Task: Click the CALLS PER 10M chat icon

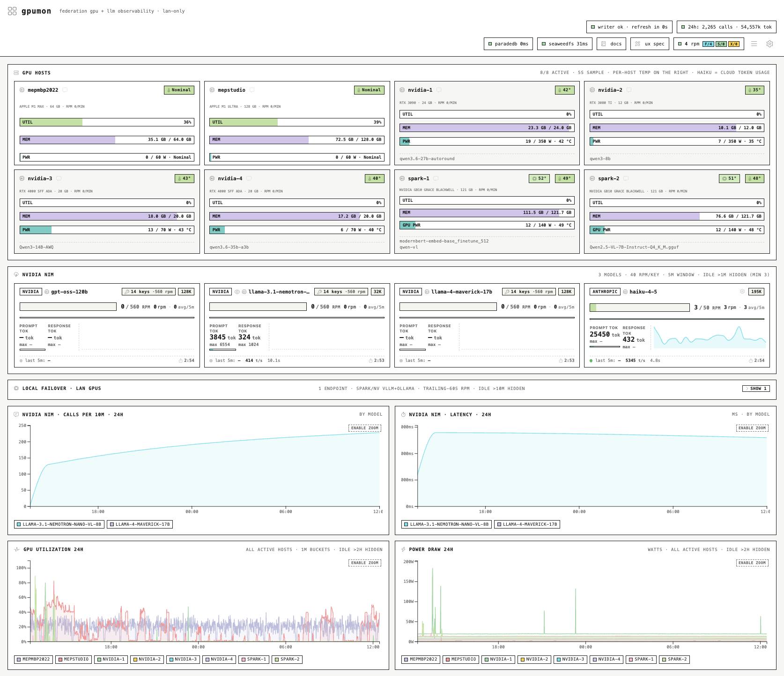Action: 16,414
